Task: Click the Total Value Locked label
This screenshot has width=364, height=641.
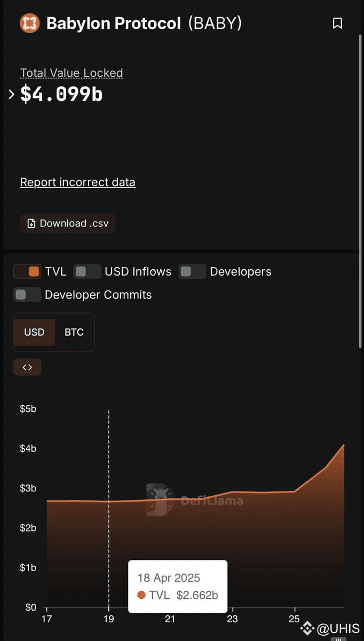Action: tap(72, 73)
